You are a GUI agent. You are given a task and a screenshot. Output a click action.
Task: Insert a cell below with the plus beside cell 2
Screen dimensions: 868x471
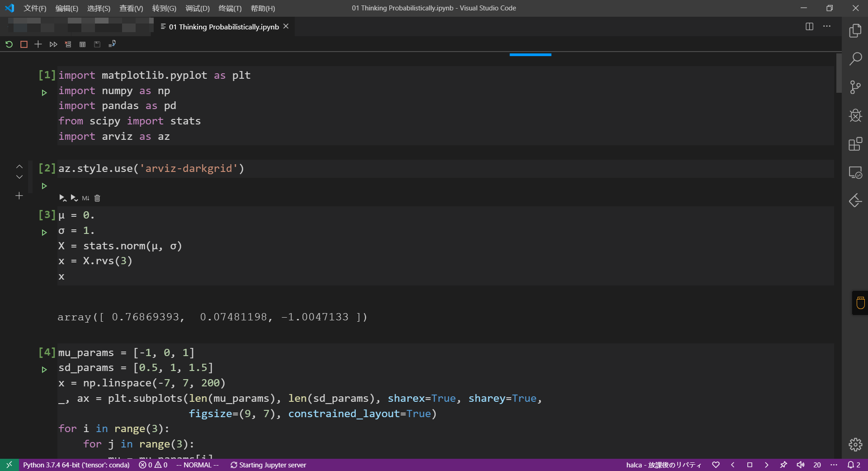(x=19, y=196)
